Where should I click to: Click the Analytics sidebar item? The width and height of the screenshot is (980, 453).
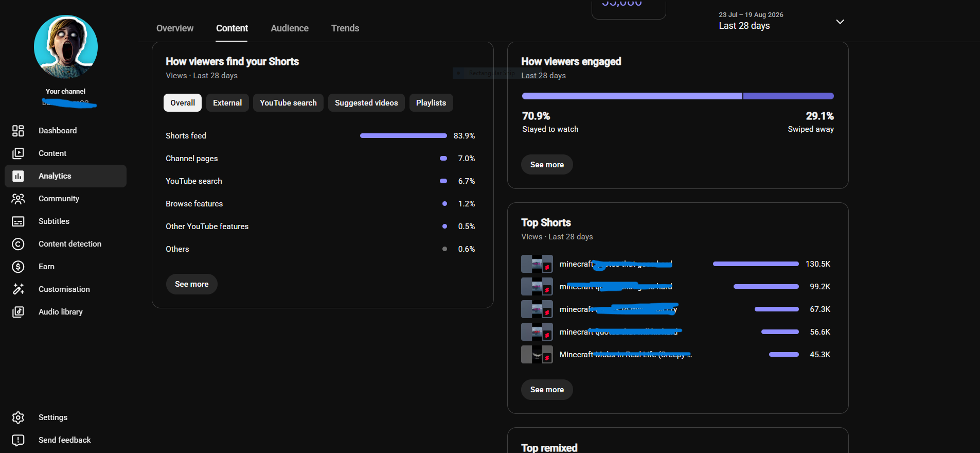point(66,176)
